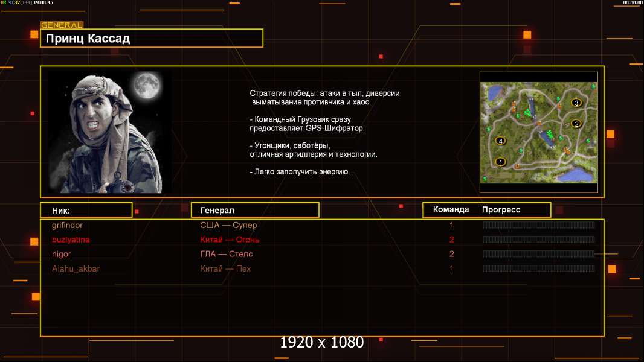Viewport: 644px width, 362px height.
Task: Click team number for buzlyatina
Action: [x=451, y=240]
